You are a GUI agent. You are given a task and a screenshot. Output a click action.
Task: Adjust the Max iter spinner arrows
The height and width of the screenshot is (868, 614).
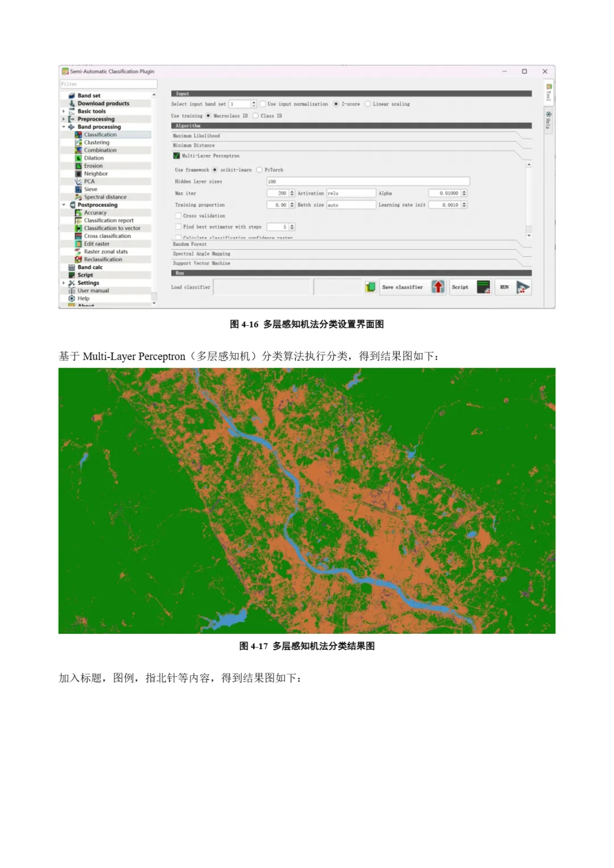292,193
